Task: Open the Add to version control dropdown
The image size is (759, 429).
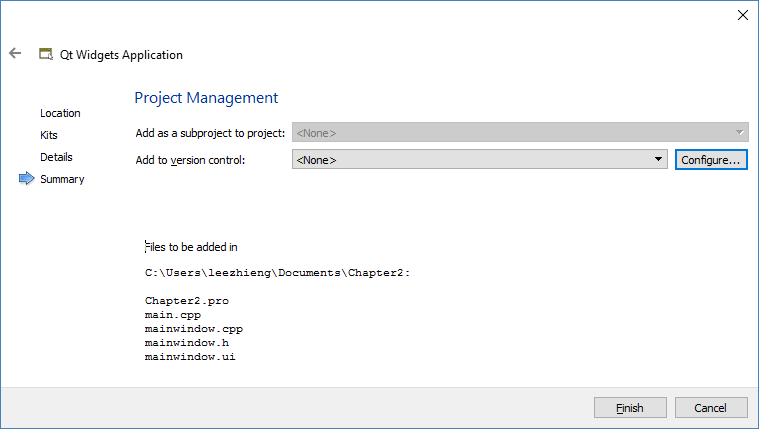Action: [x=480, y=159]
